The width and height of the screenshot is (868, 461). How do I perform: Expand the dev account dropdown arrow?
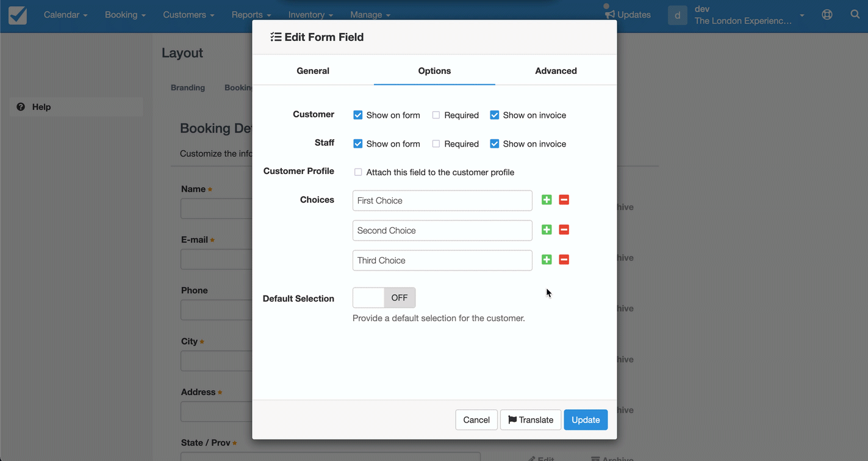click(x=802, y=15)
